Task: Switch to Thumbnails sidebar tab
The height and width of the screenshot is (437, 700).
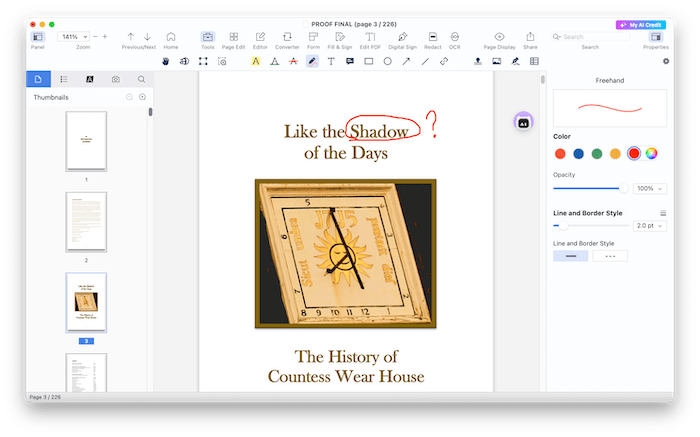Action: [x=38, y=79]
